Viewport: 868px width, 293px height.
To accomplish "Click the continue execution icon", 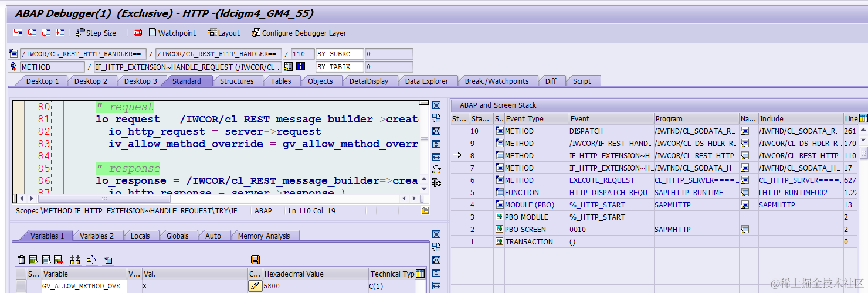I will click(x=60, y=33).
